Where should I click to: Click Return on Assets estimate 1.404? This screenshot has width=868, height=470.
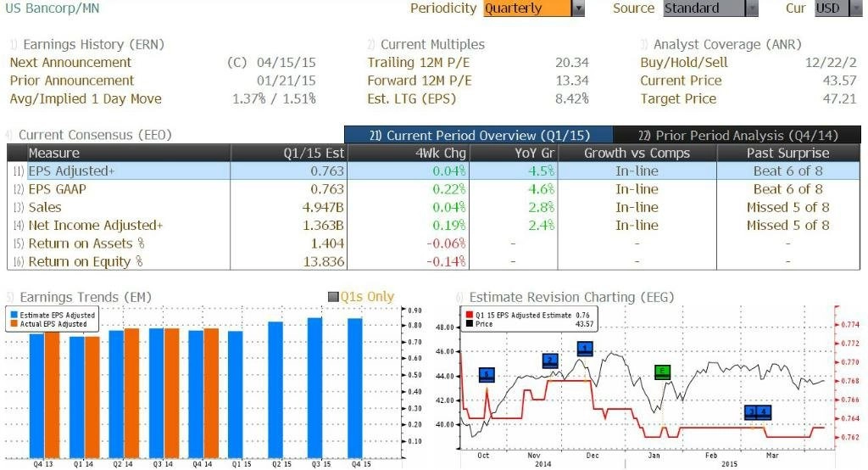327,243
